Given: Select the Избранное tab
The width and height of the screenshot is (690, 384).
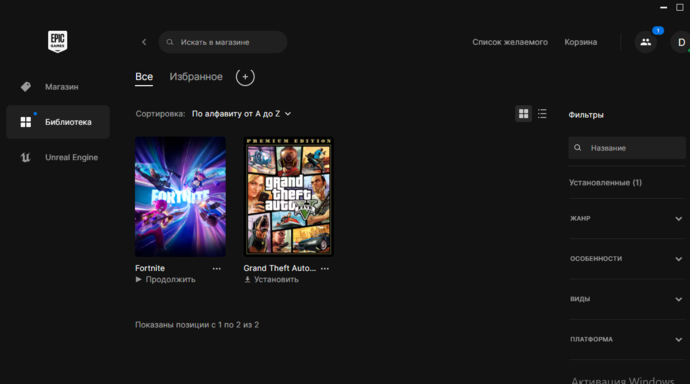Looking at the screenshot, I should click(196, 77).
